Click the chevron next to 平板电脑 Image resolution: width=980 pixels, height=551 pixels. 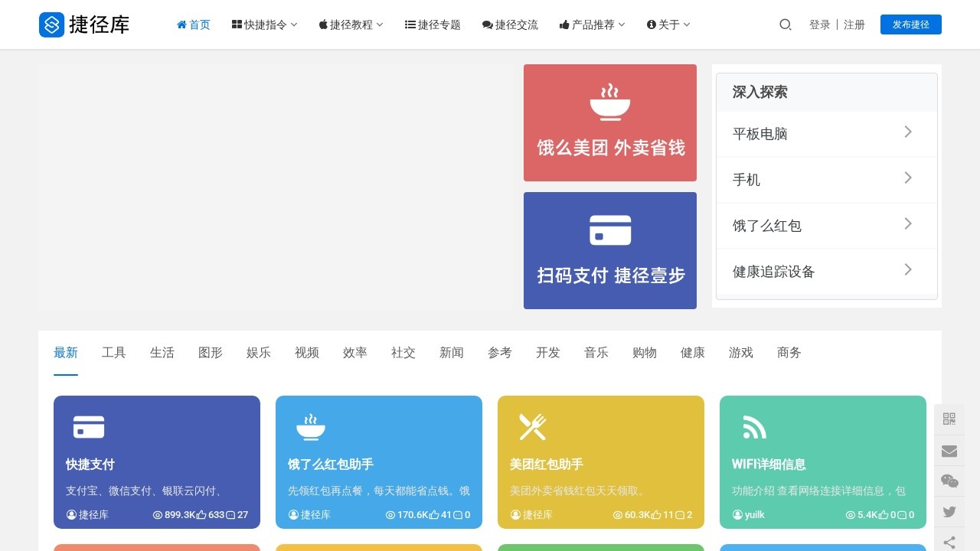[908, 132]
